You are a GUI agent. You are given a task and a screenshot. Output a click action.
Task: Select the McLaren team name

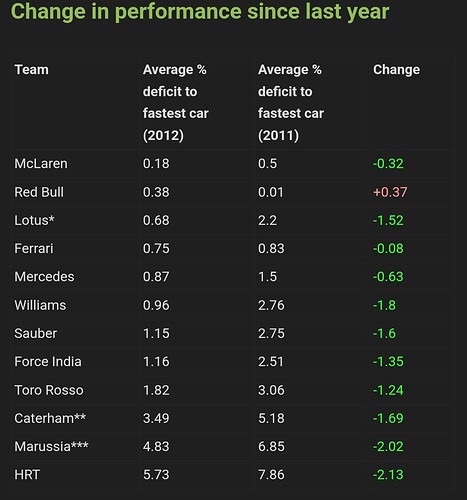[41, 164]
